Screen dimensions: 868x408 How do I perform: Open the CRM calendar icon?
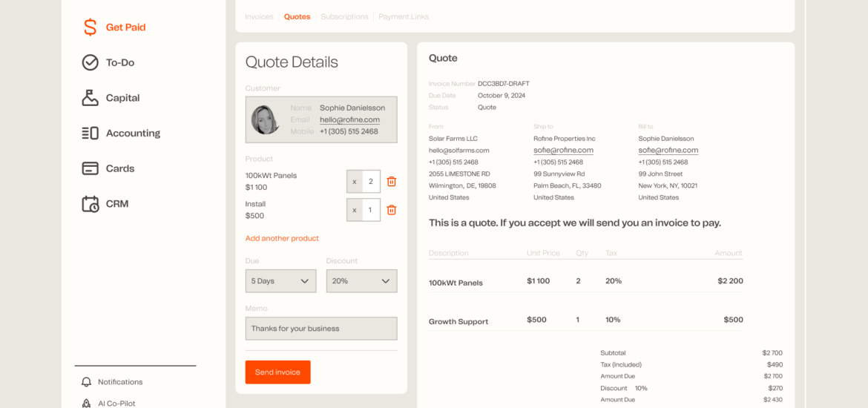click(90, 204)
